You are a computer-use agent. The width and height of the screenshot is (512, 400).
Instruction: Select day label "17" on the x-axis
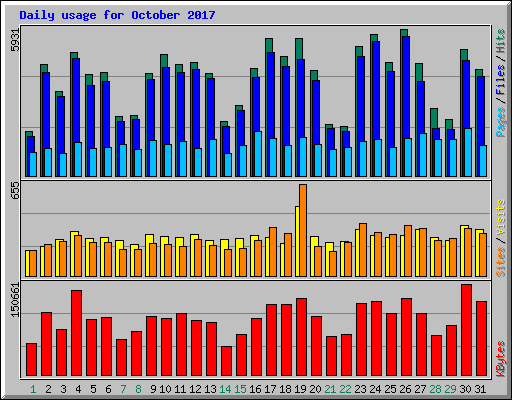270,389
